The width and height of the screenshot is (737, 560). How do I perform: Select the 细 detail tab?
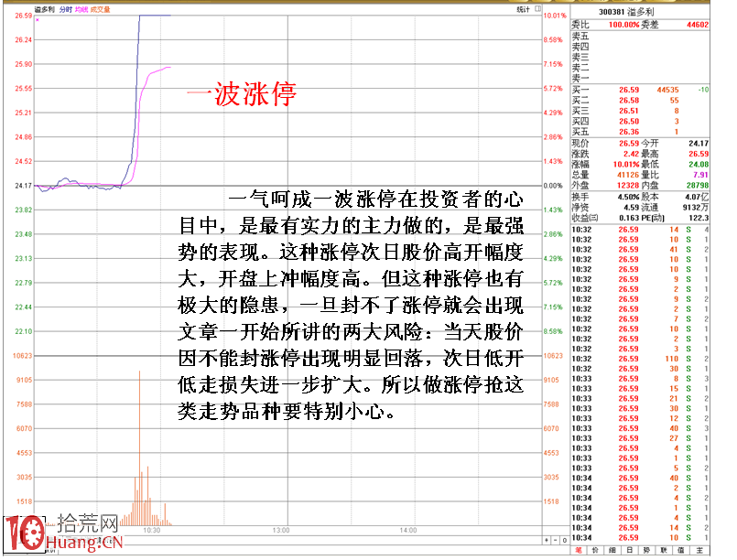612,550
